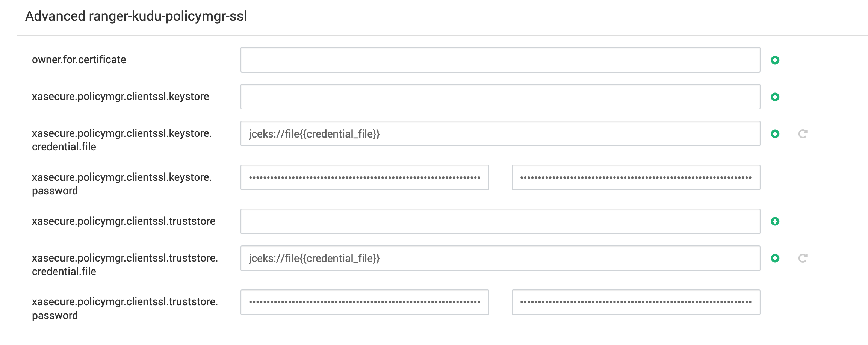Viewport: 868px width, 345px height.
Task: Focus the owner.for.certificate text box
Action: (x=500, y=60)
